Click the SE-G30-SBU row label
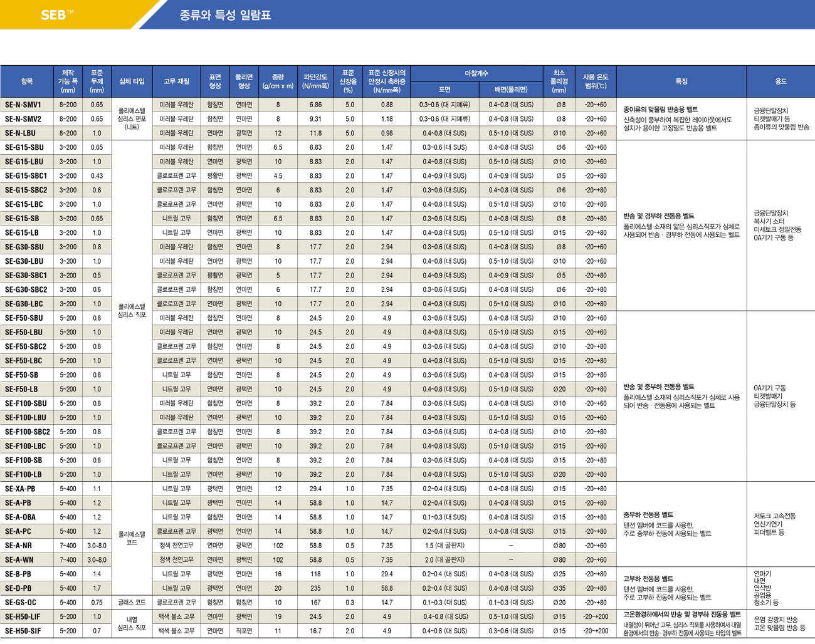 [x=24, y=247]
